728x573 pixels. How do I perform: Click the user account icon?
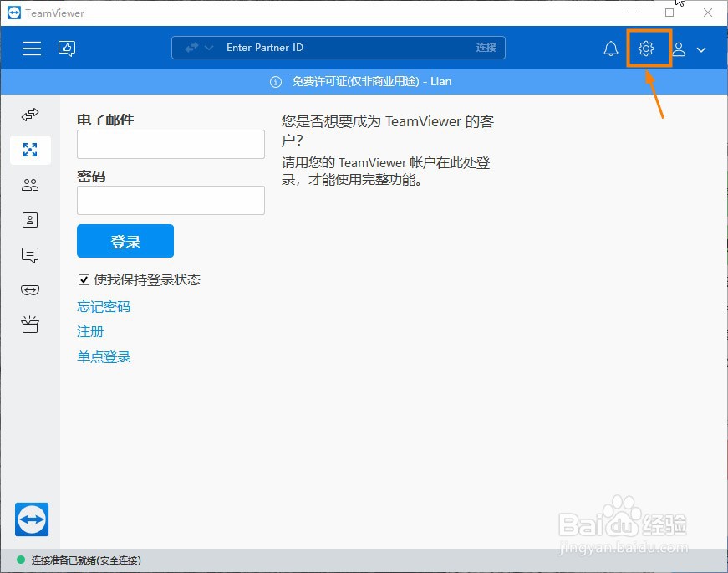click(679, 49)
